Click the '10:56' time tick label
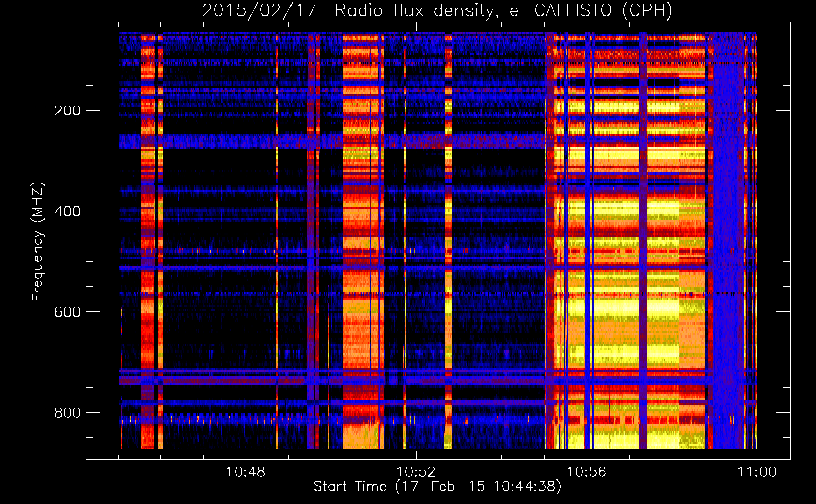816x504 pixels. [x=587, y=472]
